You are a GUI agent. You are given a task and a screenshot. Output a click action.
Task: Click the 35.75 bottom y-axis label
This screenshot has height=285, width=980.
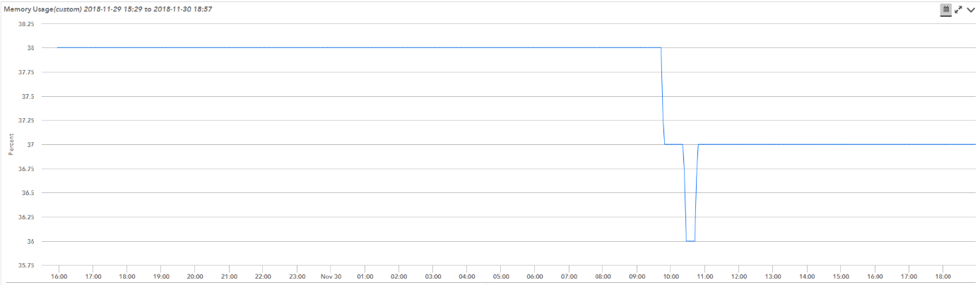pyautogui.click(x=26, y=265)
